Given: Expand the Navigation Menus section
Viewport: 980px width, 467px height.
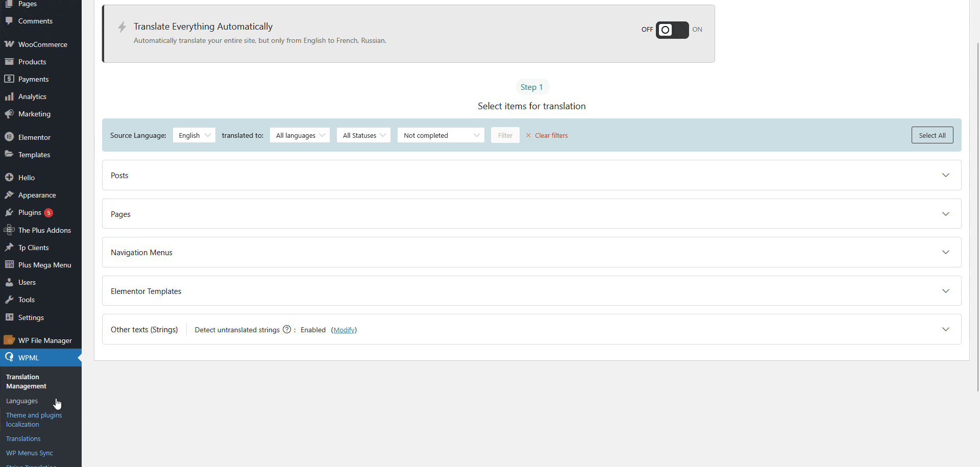Looking at the screenshot, I should coord(945,252).
